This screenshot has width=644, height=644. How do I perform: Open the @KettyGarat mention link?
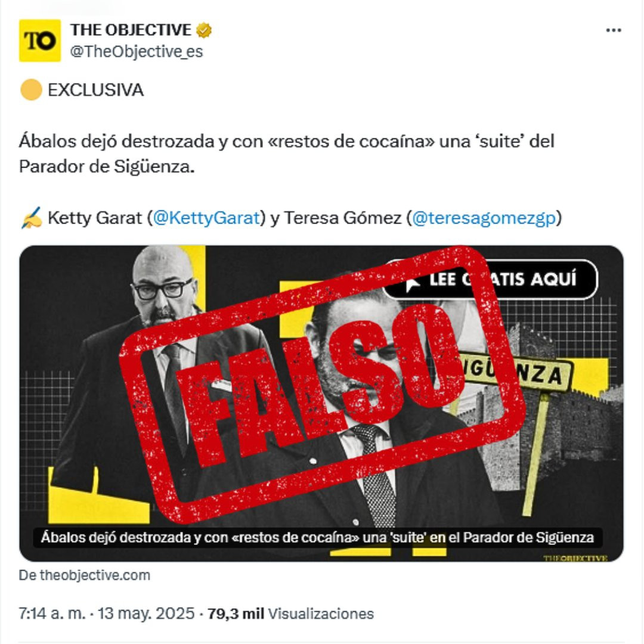[x=206, y=218]
